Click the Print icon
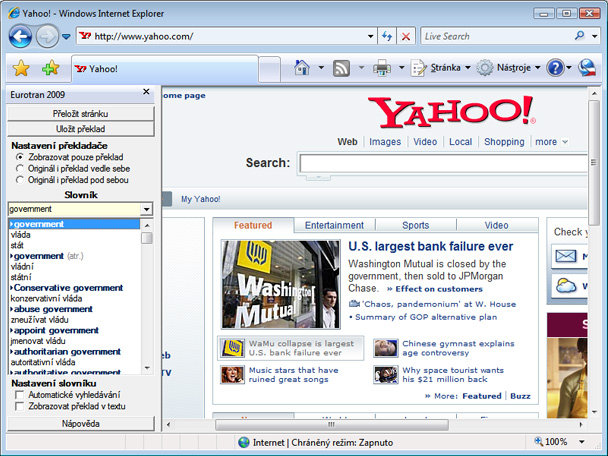Image resolution: width=608 pixels, height=456 pixels. tap(382, 68)
